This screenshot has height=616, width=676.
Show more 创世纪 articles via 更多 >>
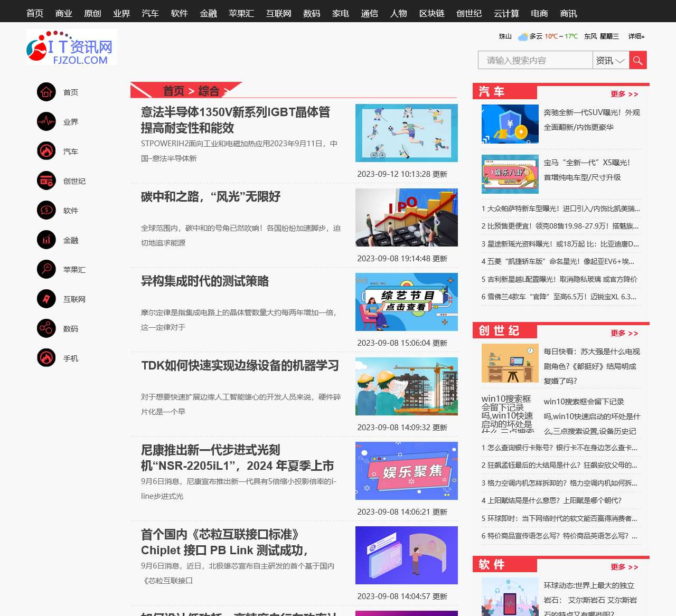624,333
